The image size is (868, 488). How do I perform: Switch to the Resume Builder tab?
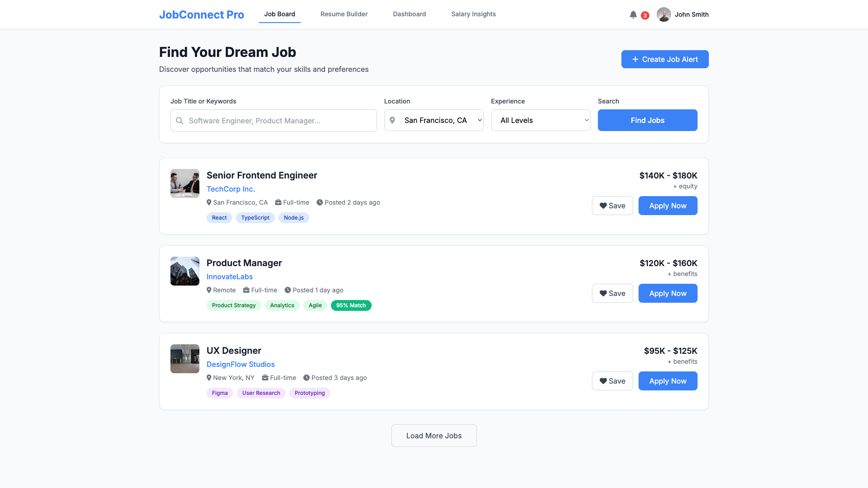[x=344, y=14]
